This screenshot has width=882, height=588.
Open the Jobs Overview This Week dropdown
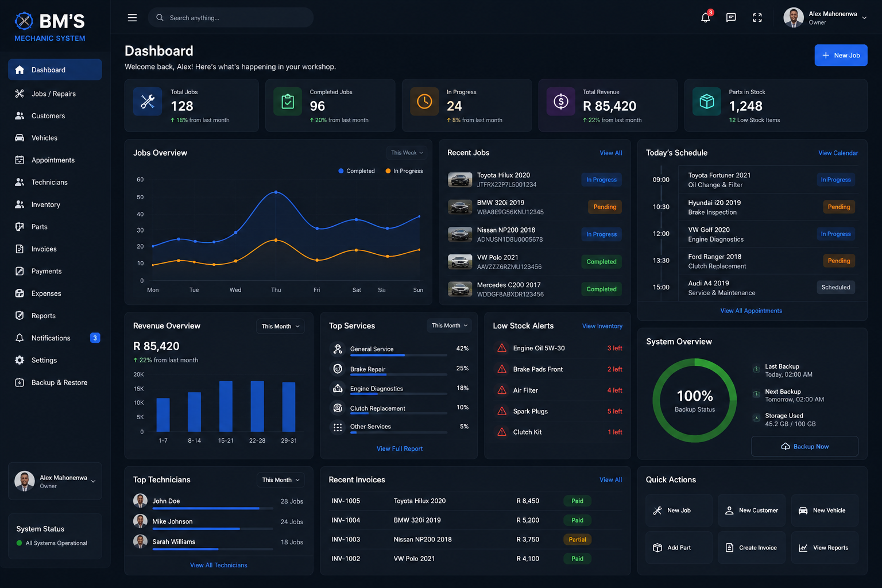pyautogui.click(x=407, y=153)
